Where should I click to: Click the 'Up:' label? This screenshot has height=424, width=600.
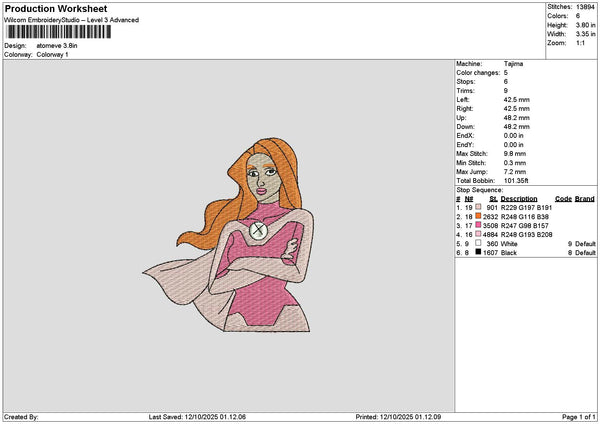point(461,118)
